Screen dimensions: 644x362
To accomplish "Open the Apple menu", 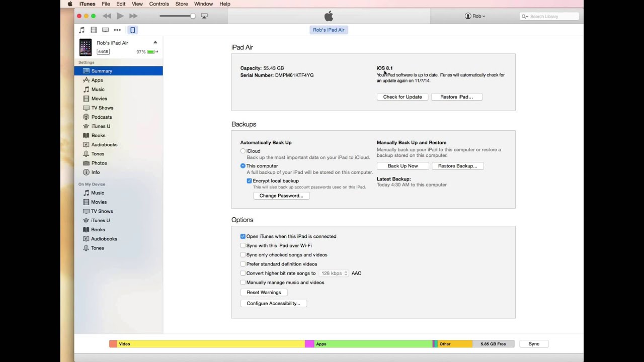I will coord(70,4).
